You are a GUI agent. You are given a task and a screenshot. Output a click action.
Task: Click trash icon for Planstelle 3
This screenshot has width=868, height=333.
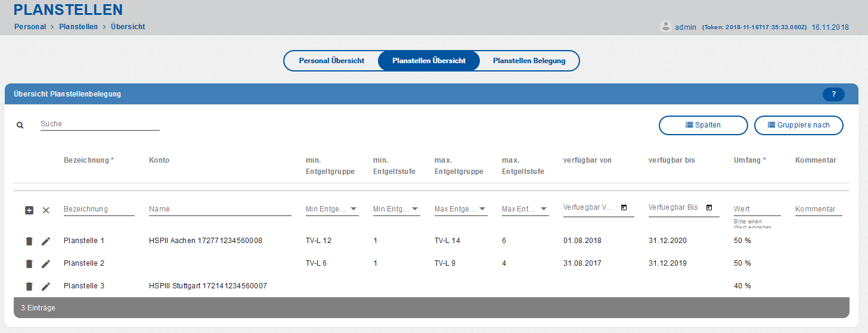29,287
